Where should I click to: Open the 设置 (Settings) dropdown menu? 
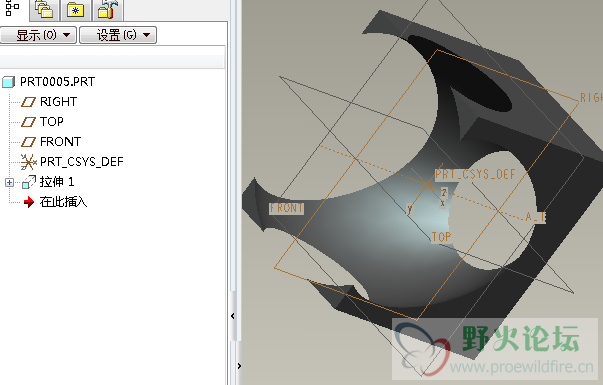pyautogui.click(x=118, y=35)
